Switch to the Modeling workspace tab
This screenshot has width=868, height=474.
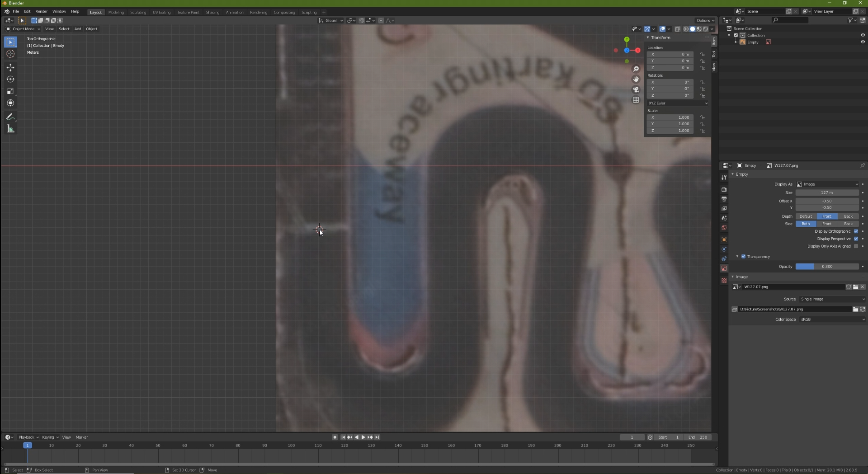pyautogui.click(x=116, y=12)
